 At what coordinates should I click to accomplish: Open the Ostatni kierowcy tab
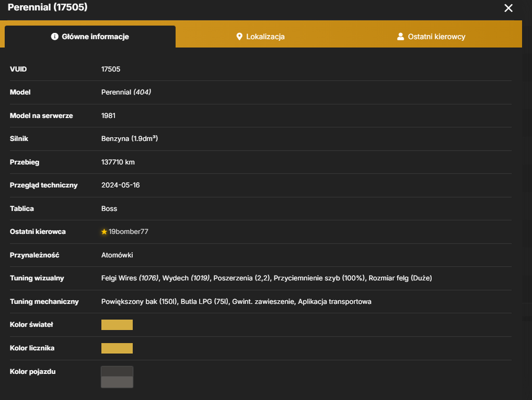(x=431, y=37)
